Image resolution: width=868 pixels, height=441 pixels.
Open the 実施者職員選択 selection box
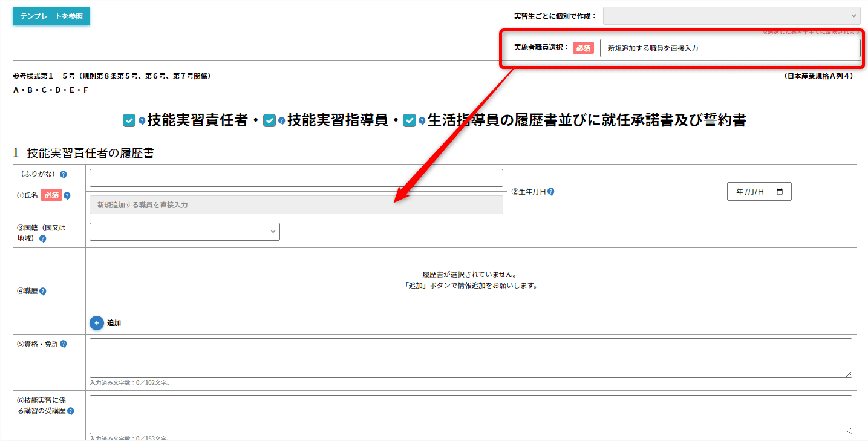click(729, 48)
